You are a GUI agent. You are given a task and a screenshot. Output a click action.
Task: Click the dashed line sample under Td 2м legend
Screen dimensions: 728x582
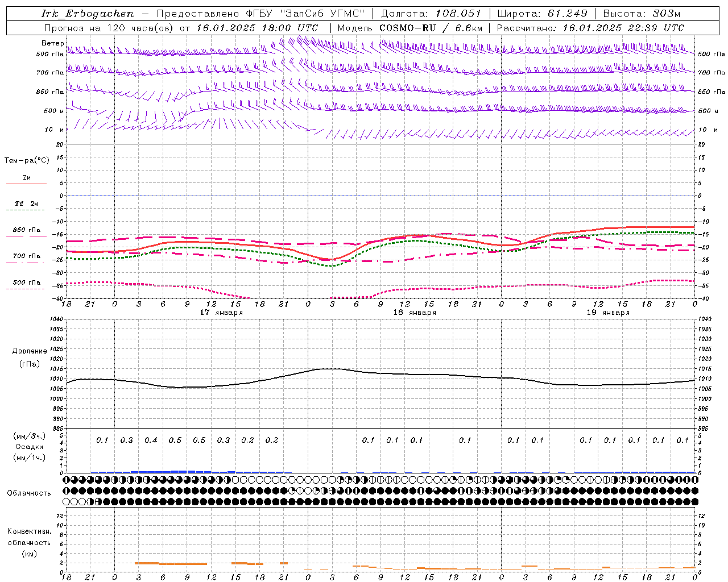(x=26, y=210)
